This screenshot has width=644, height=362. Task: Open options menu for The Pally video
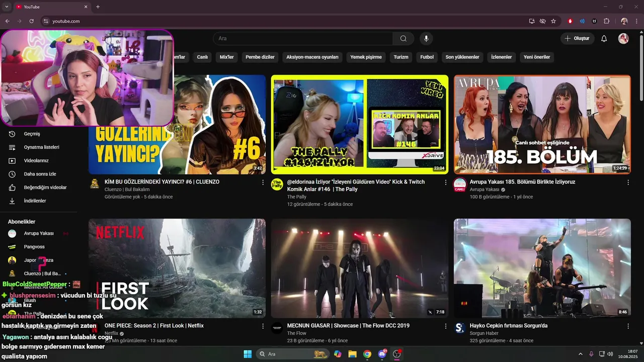[445, 183]
